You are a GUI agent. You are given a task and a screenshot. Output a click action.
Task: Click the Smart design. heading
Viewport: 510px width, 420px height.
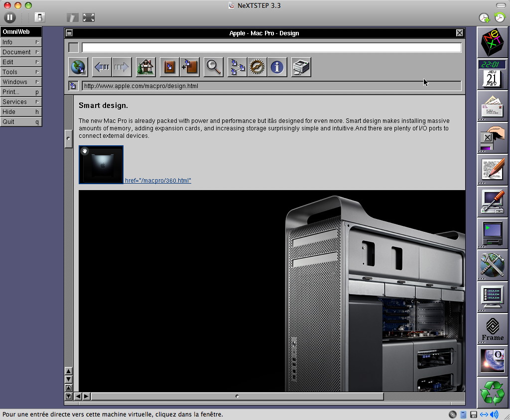pyautogui.click(x=103, y=105)
